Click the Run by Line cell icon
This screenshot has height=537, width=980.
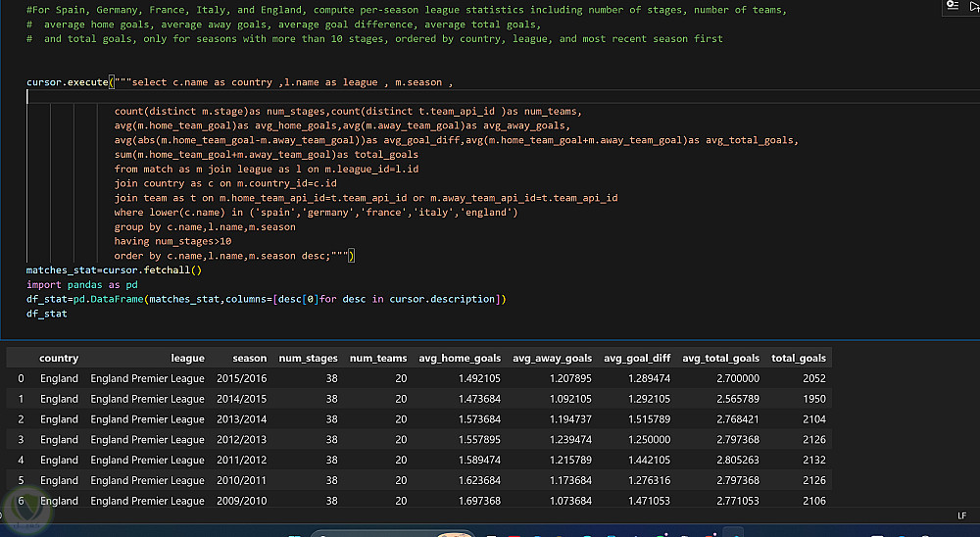point(952,6)
